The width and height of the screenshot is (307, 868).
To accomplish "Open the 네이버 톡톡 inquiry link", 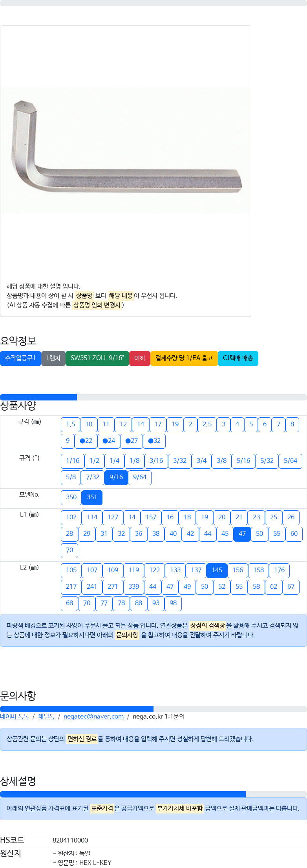I will 15,716.
